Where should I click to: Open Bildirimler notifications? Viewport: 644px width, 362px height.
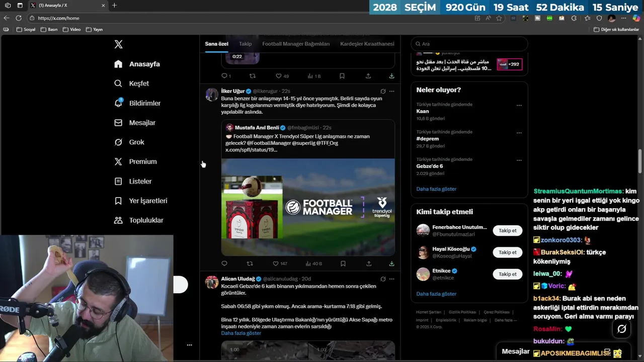pos(137,103)
